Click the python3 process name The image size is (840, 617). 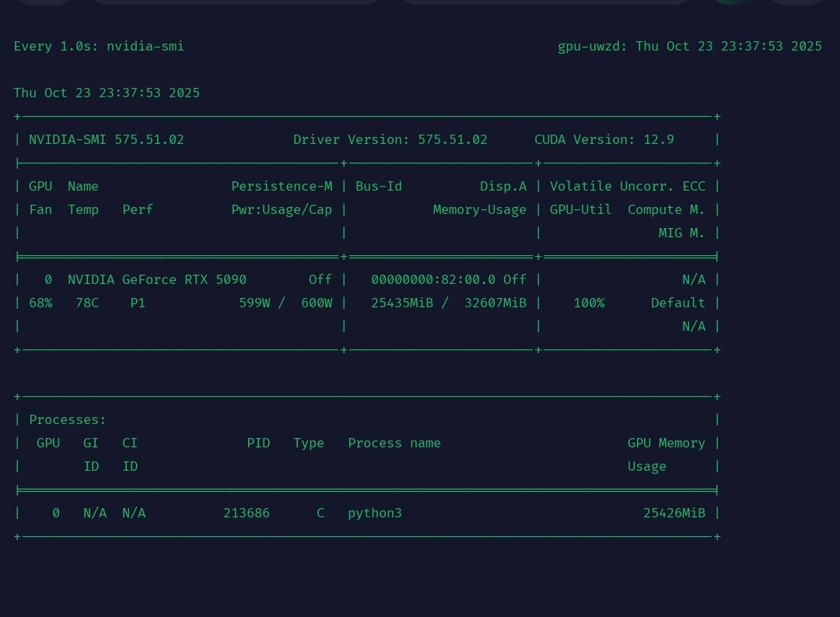tap(375, 514)
